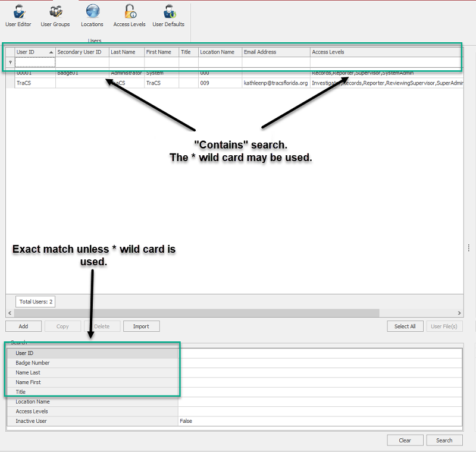This screenshot has width=476, height=452.
Task: Sort by Access Levels column header
Action: pos(386,52)
